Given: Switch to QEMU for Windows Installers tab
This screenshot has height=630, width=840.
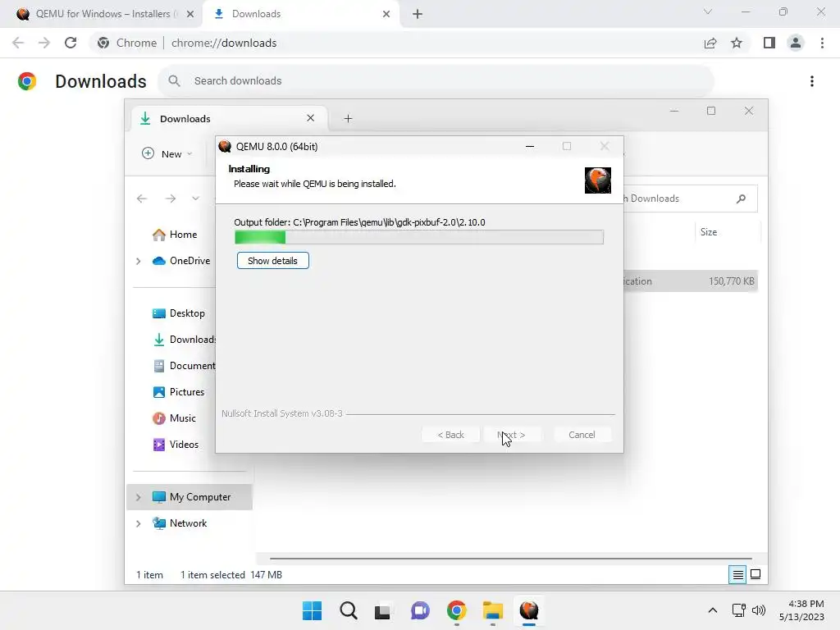Looking at the screenshot, I should coord(106,14).
